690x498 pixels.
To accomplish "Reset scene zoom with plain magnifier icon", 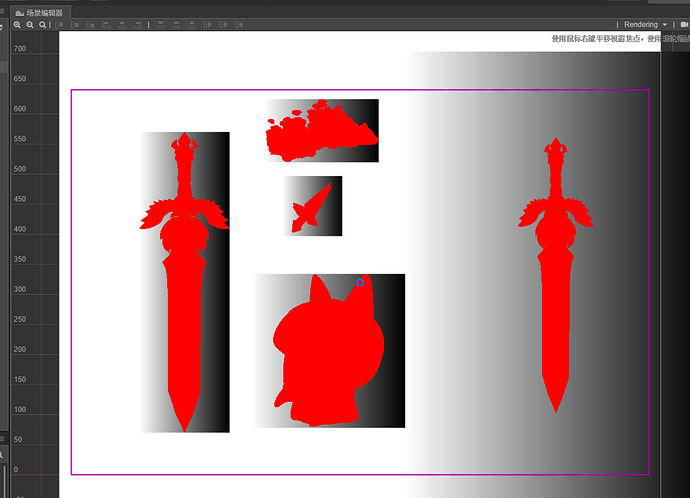I will coord(42,25).
